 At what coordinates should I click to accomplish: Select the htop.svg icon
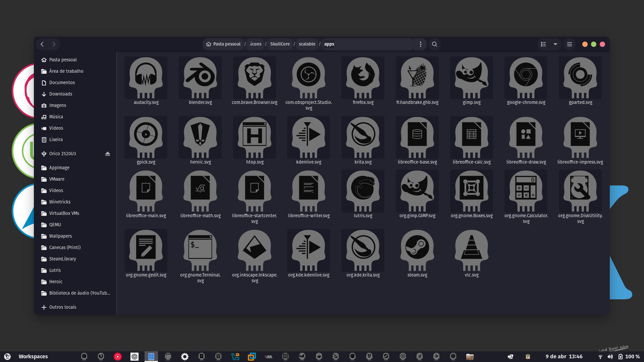tap(255, 137)
